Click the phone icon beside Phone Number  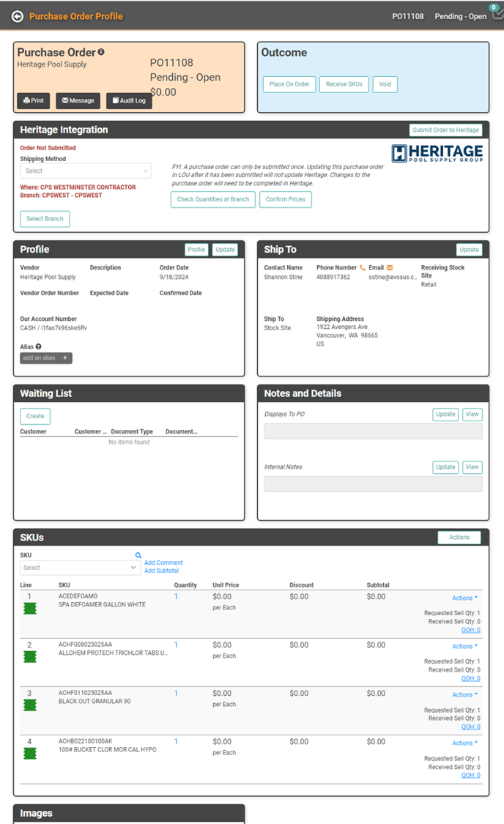coord(363,268)
